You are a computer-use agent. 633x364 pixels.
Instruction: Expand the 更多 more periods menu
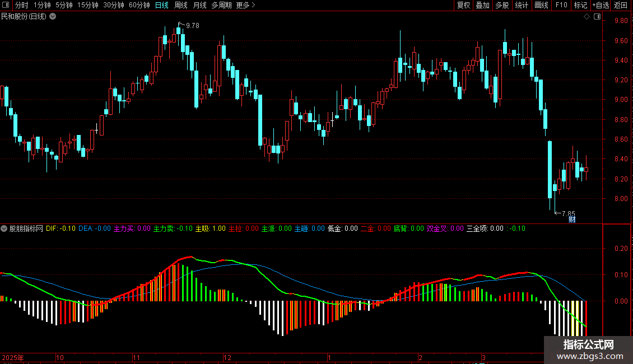(x=245, y=5)
